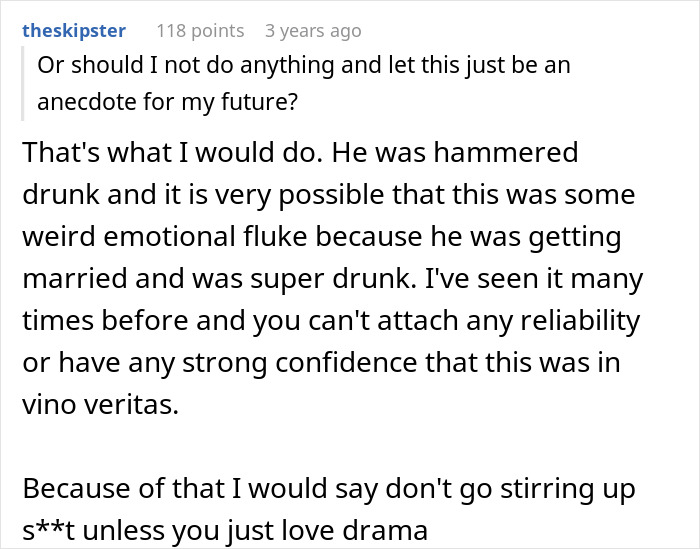Click the "118 points" score text
700x549 pixels.
tap(200, 31)
